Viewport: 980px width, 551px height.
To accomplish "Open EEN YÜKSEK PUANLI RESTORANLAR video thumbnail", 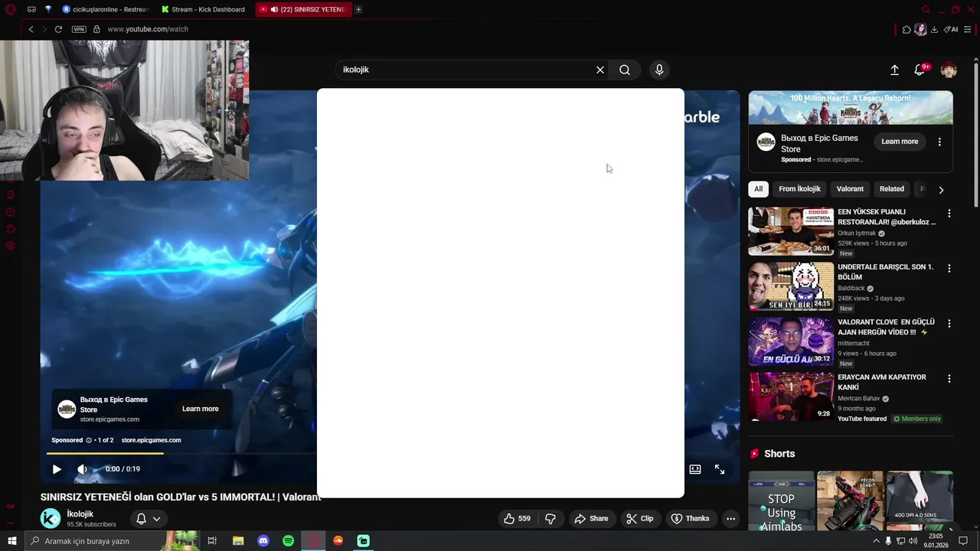I will coord(791,231).
